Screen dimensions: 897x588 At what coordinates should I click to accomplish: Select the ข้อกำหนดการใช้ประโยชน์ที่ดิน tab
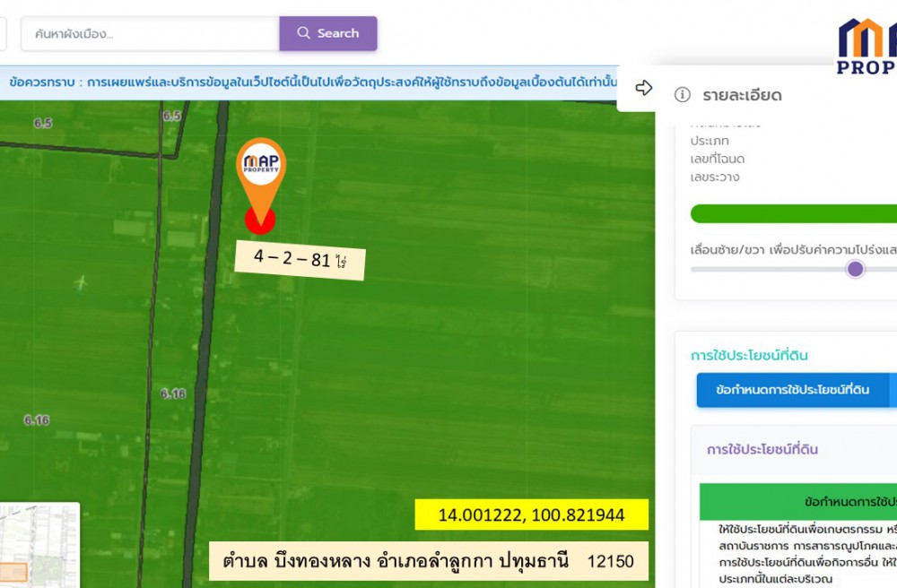(x=792, y=390)
